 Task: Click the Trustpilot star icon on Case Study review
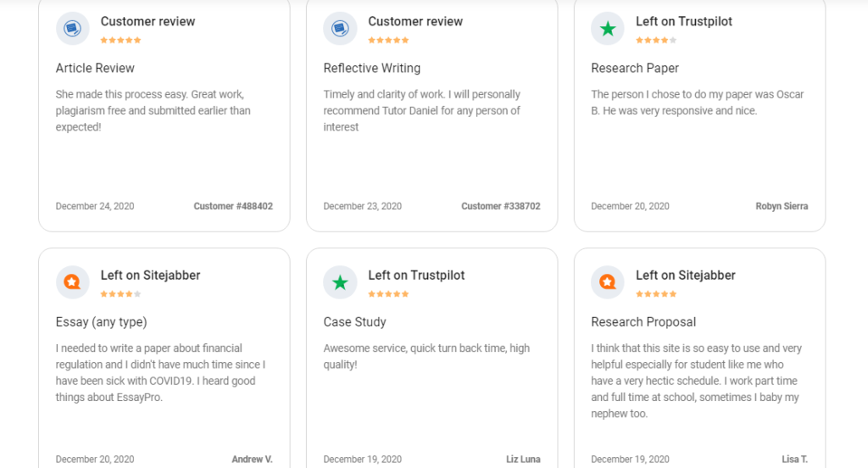click(340, 282)
